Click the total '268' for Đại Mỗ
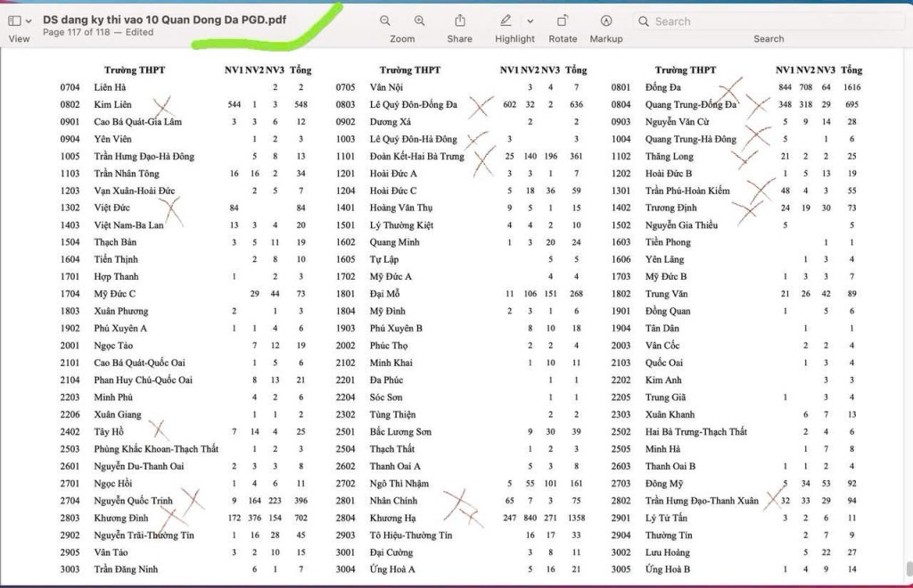This screenshot has width=913, height=588. [x=576, y=294]
